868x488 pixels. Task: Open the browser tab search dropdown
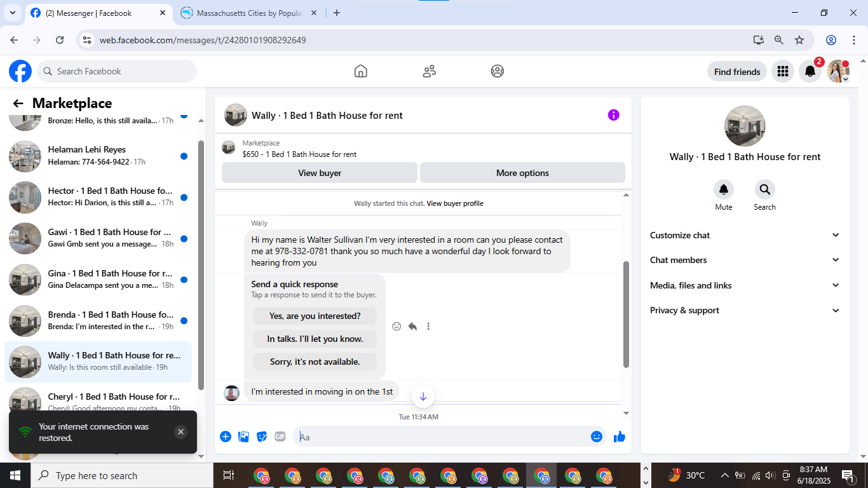click(x=12, y=13)
